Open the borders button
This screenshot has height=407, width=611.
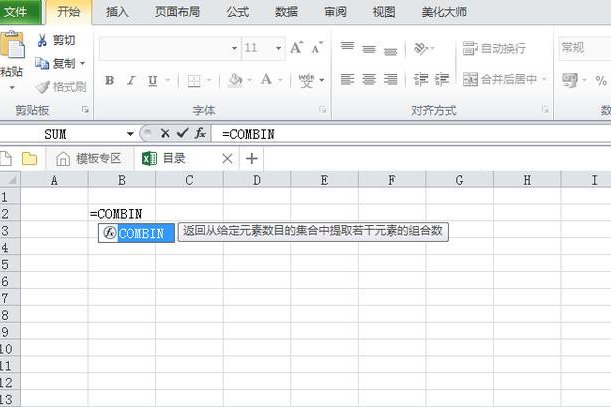click(194, 80)
